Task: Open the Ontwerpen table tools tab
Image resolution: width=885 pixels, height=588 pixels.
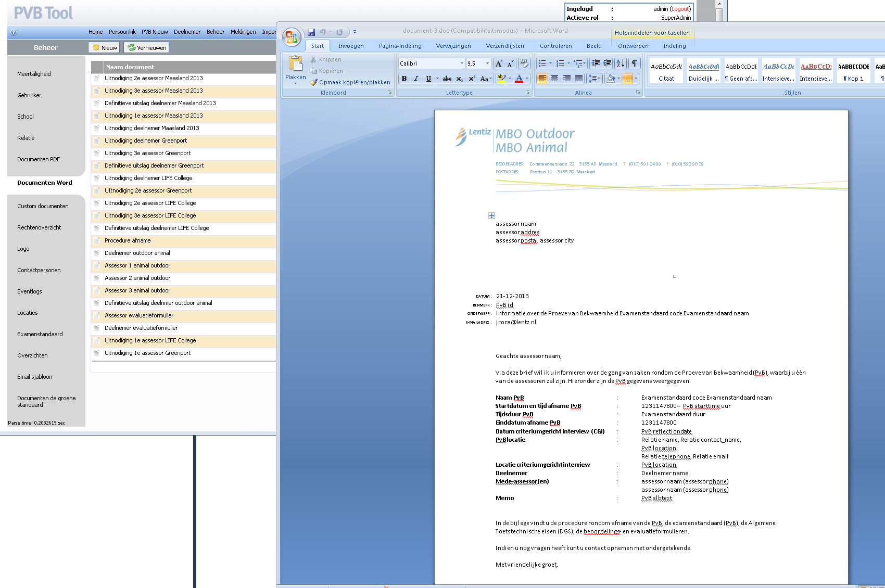Action: [633, 46]
